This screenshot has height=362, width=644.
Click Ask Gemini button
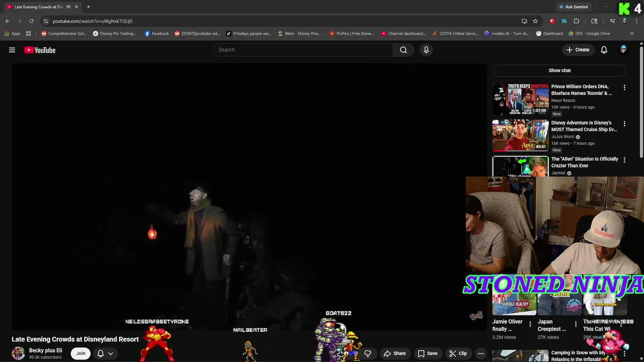click(573, 7)
